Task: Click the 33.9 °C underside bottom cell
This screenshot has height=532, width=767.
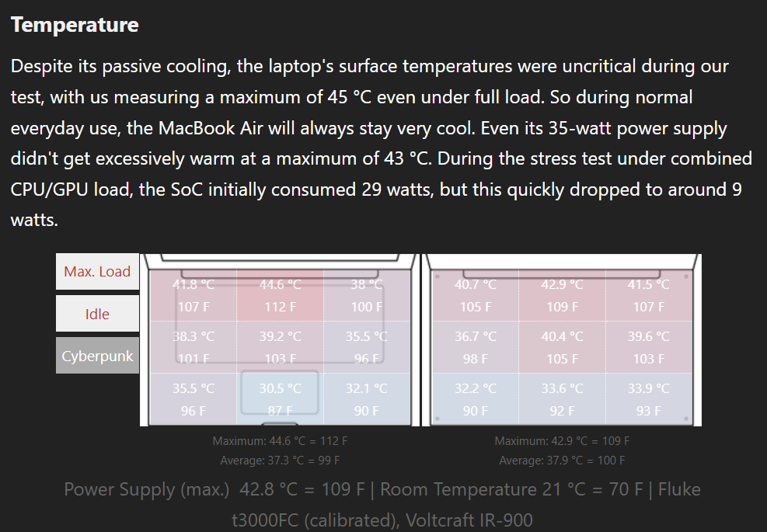Action: point(649,399)
